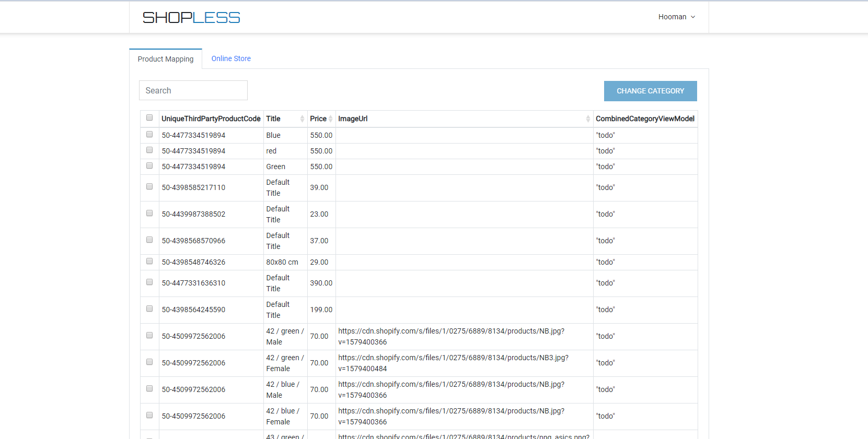Screen dimensions: 868x439
Task: Open the Hooman user dropdown
Action: coord(677,17)
